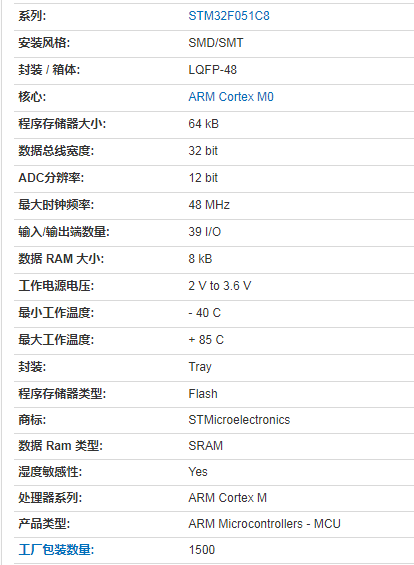The height and width of the screenshot is (565, 414).
Task: Select the LQFP-48 package value
Action: coord(213,70)
